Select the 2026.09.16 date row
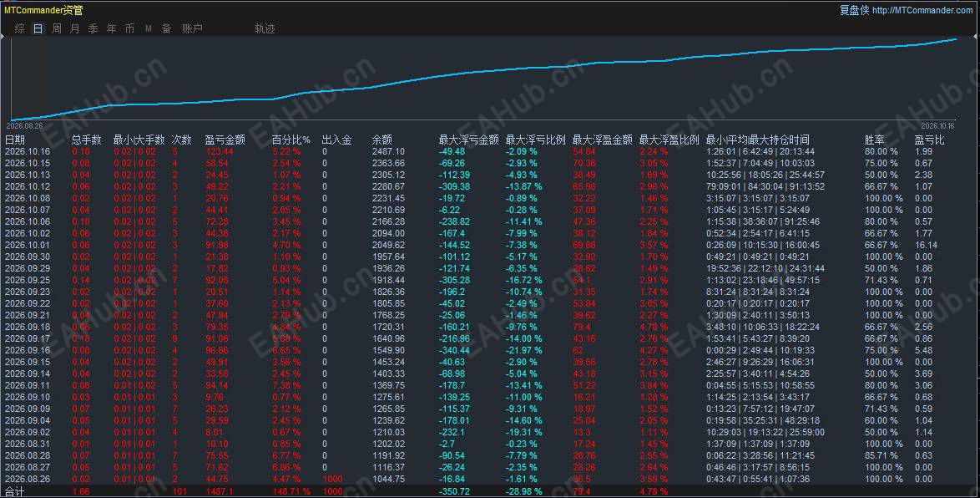The image size is (980, 498). point(28,350)
